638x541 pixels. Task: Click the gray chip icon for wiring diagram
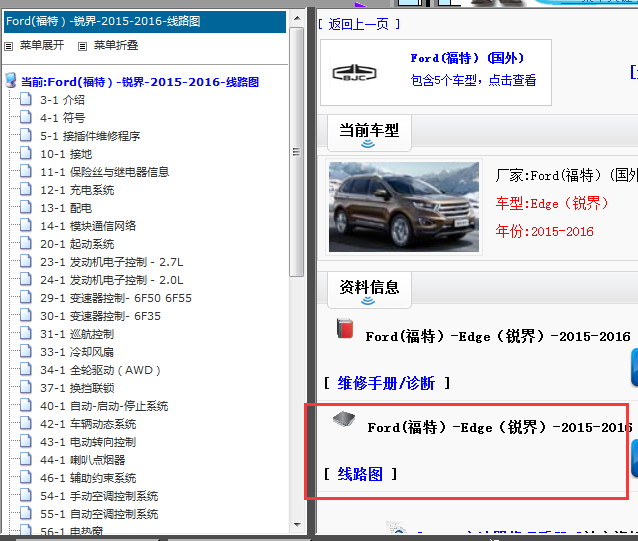pos(344,419)
